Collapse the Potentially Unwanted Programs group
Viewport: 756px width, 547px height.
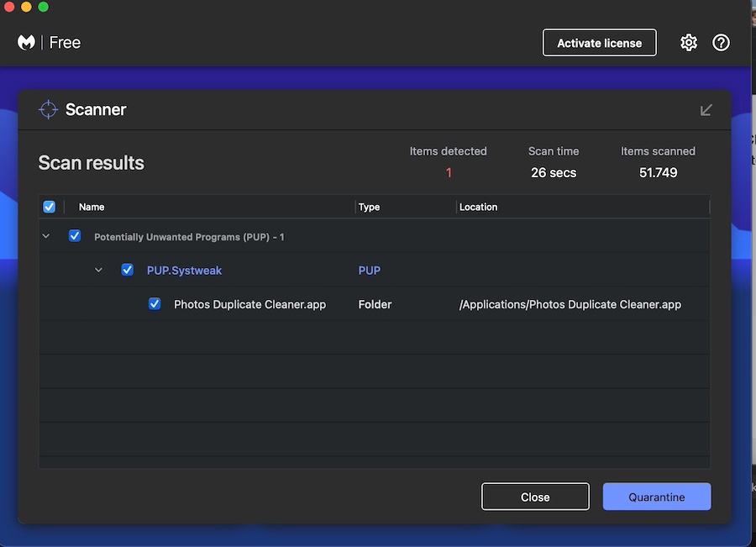point(46,237)
